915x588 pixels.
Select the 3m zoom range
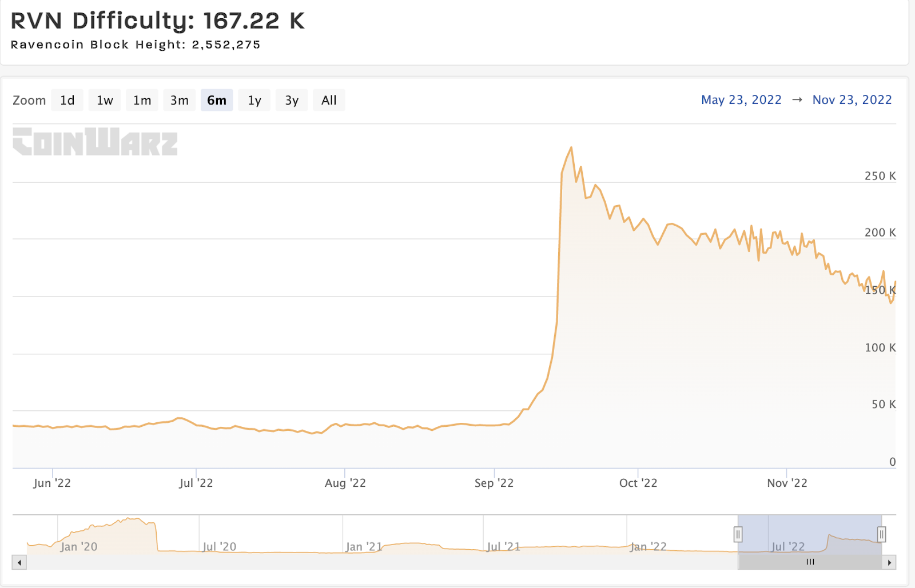coord(180,100)
